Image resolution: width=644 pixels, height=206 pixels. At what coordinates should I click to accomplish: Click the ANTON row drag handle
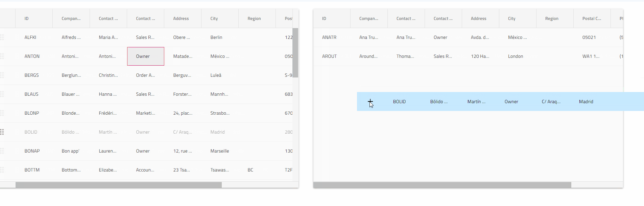[x=2, y=56]
